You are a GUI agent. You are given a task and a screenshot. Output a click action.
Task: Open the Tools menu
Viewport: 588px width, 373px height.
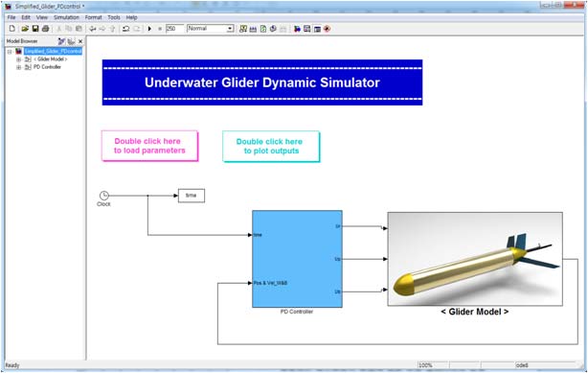click(114, 17)
